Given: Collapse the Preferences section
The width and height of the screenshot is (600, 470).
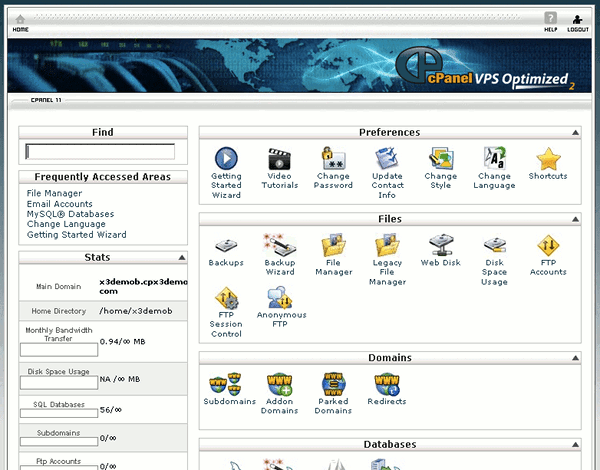Looking at the screenshot, I should pos(575,132).
